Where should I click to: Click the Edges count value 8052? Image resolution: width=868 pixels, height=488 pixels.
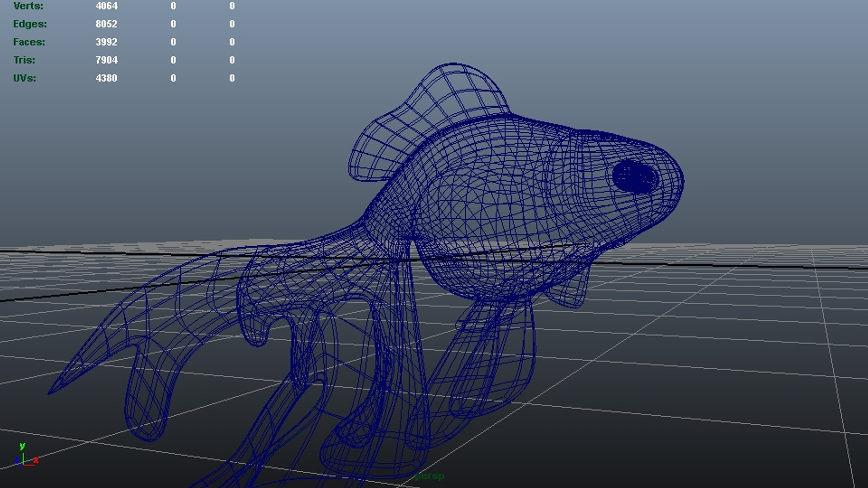tap(106, 24)
